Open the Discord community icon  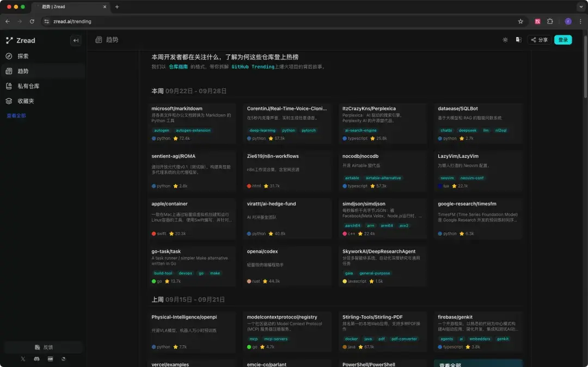tap(36, 359)
